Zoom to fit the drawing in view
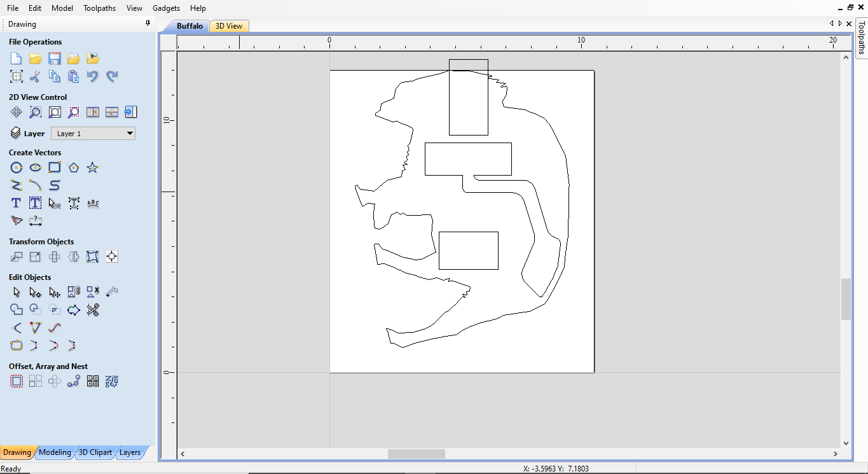868x474 pixels. 55,112
